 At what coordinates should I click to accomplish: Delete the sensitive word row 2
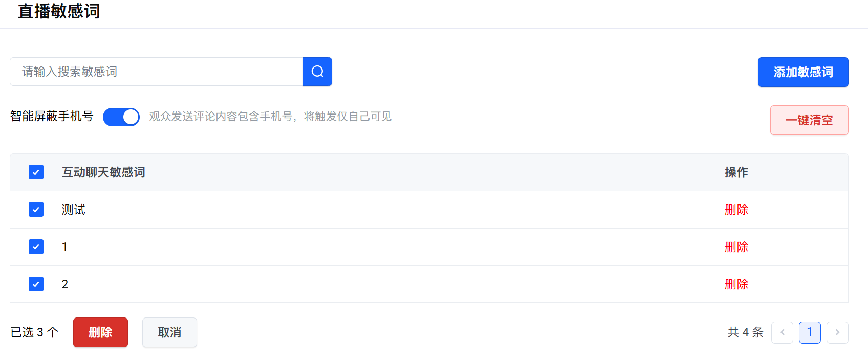(736, 284)
